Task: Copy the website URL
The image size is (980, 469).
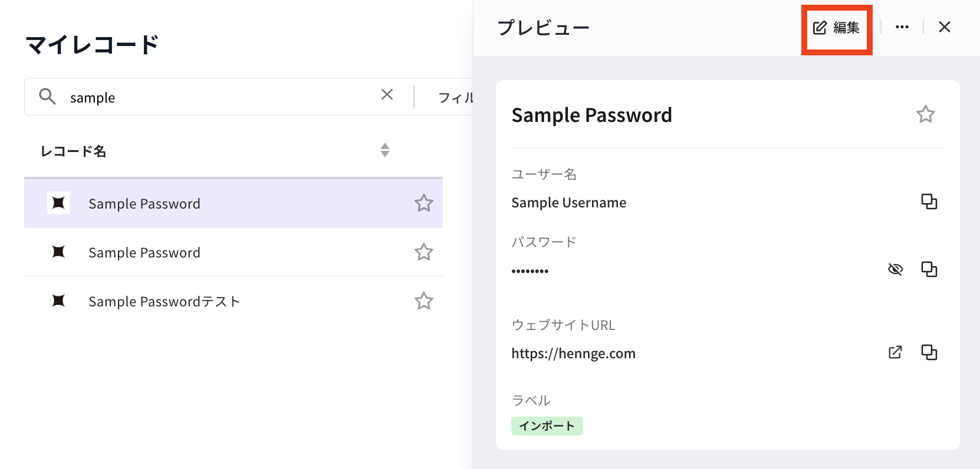Action: pos(929,352)
